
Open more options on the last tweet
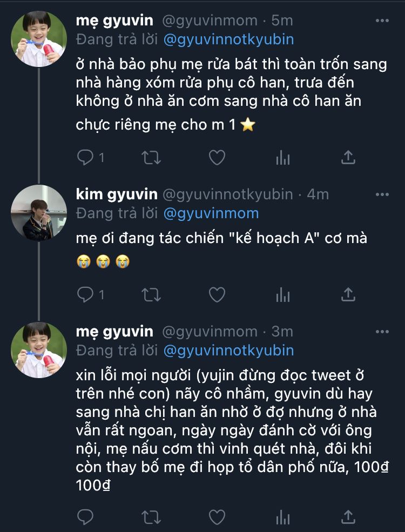point(382,331)
